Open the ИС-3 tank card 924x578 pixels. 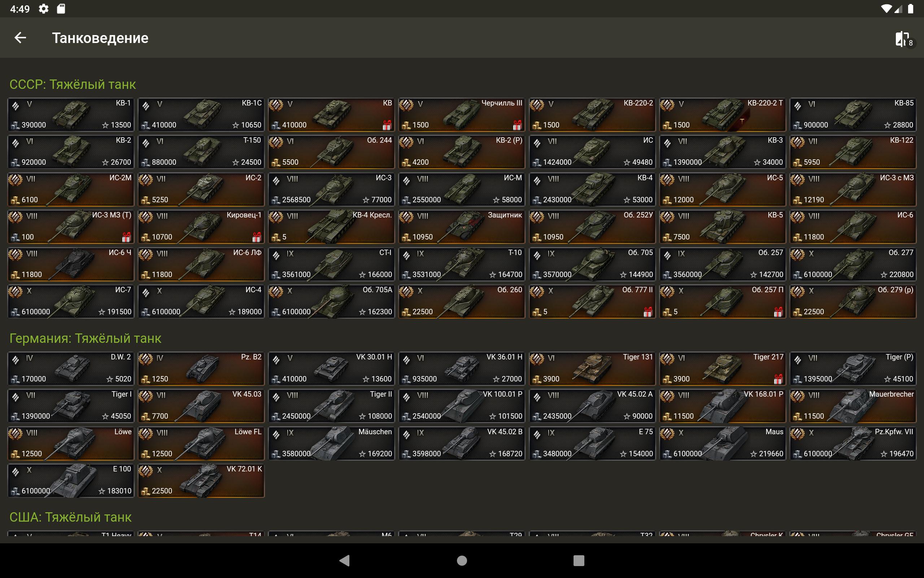click(x=331, y=189)
